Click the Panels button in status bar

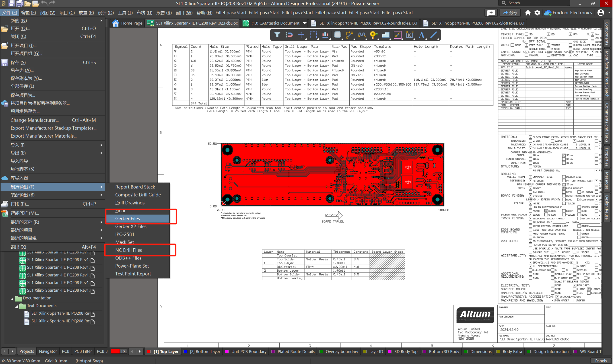601,360
